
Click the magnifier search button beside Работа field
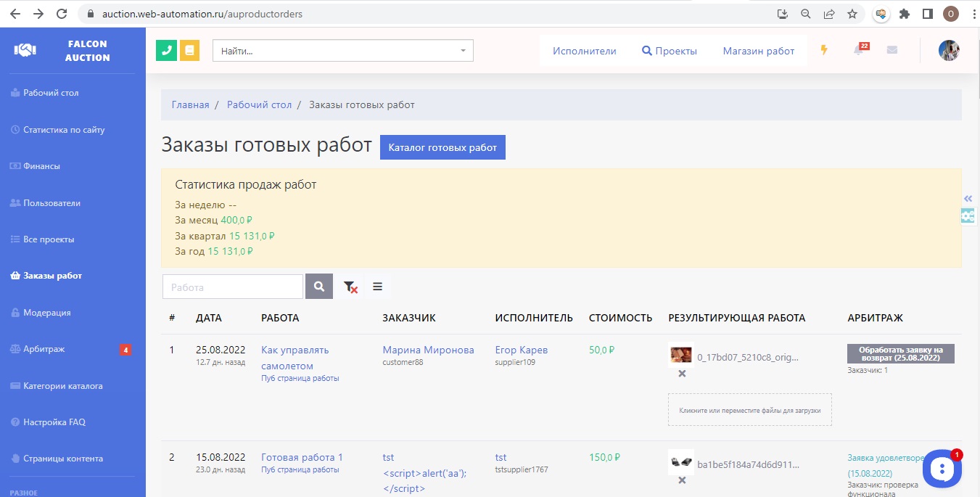[319, 287]
